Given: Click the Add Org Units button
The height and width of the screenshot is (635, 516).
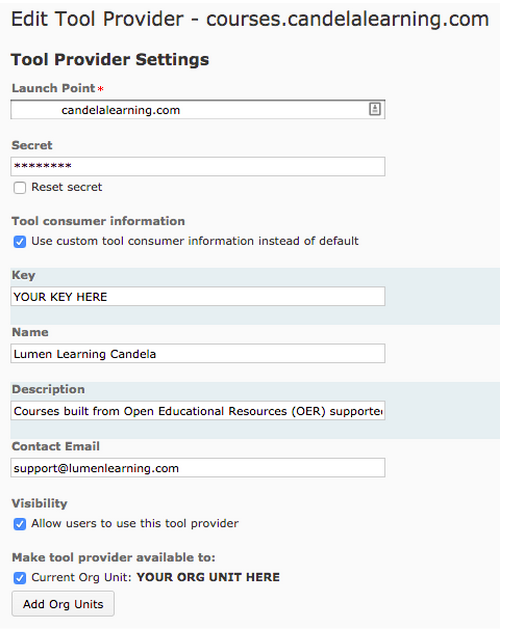Looking at the screenshot, I should click(x=63, y=604).
